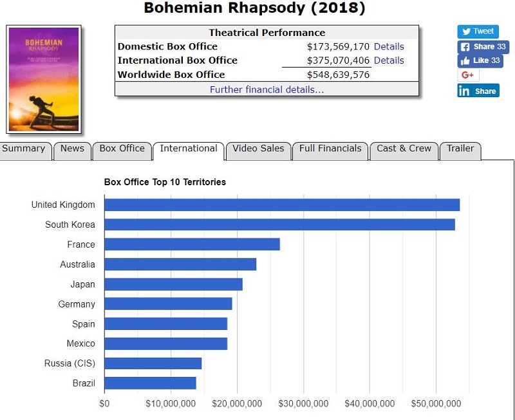Open the News tab

[72, 149]
